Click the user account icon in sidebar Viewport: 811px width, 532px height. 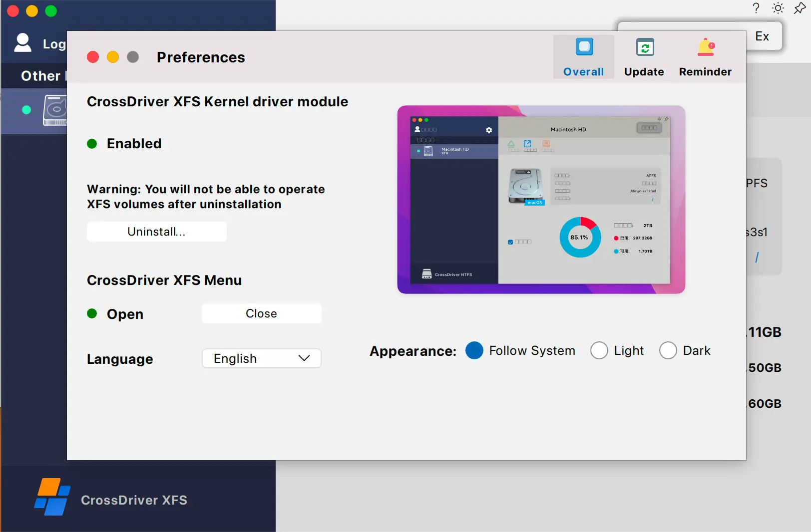tap(22, 43)
